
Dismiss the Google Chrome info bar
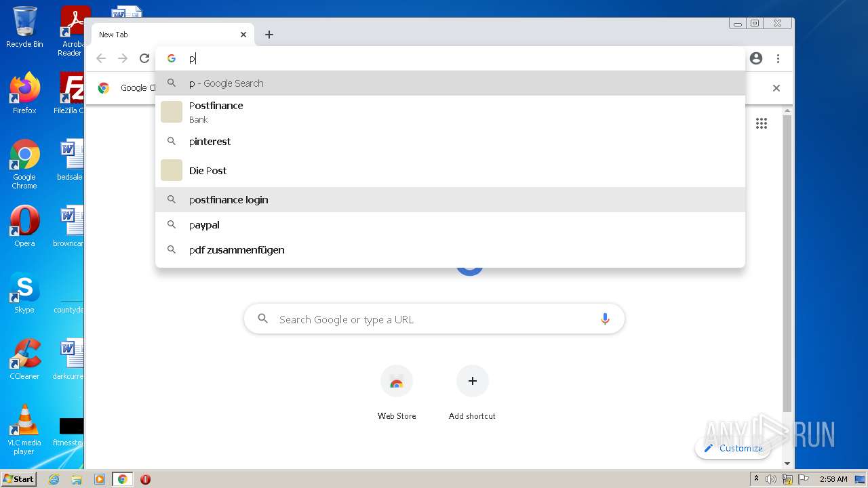776,88
